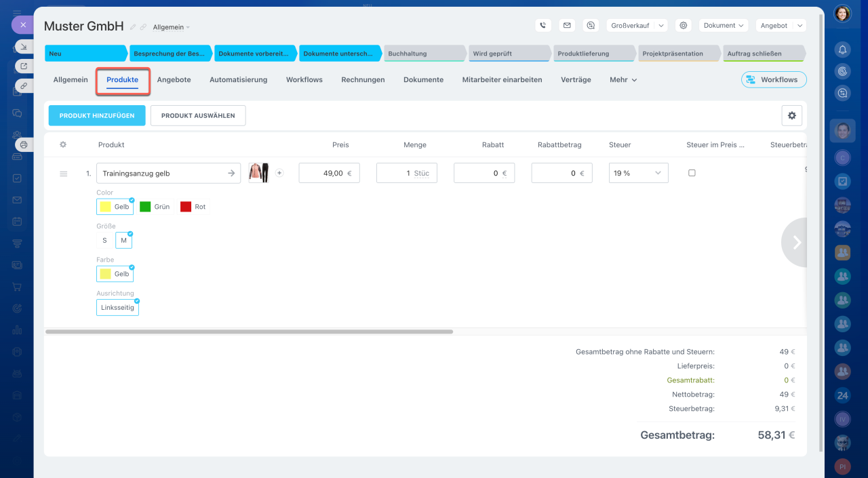Image resolution: width=868 pixels, height=478 pixels.
Task: Select size S option
Action: (x=104, y=241)
